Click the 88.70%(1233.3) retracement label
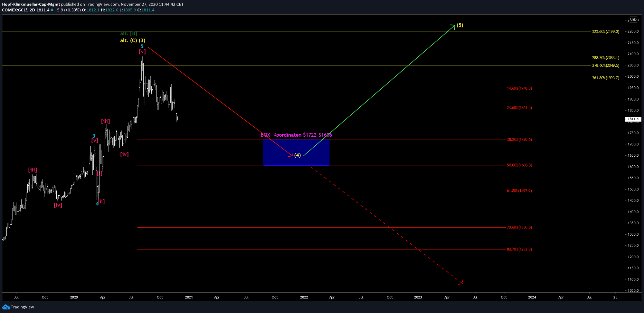The image size is (644, 313). click(x=519, y=249)
